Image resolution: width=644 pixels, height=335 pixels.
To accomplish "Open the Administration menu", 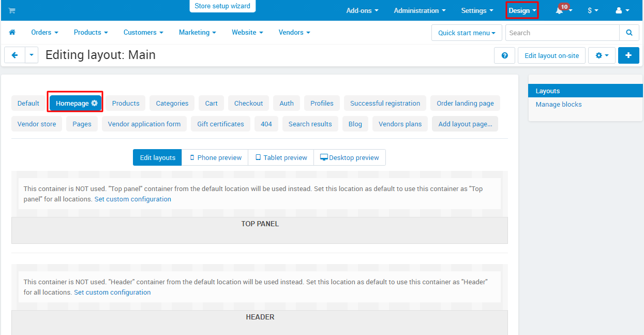I will 420,10.
